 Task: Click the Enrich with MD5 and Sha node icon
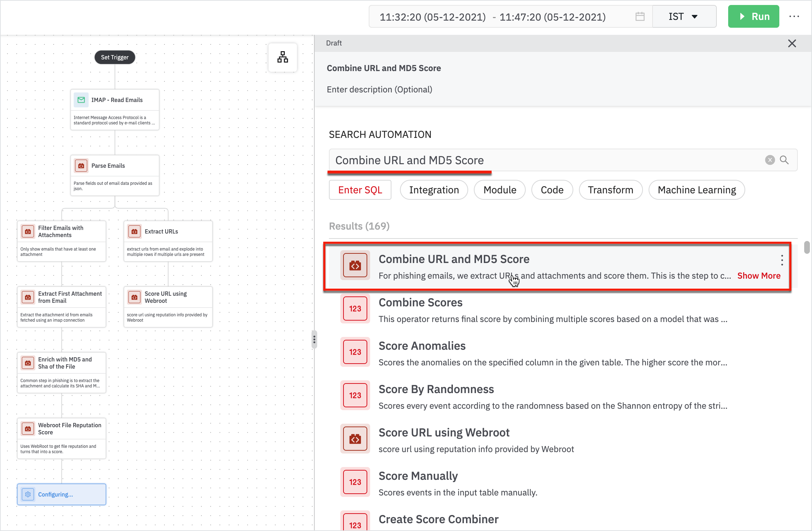[x=28, y=363]
